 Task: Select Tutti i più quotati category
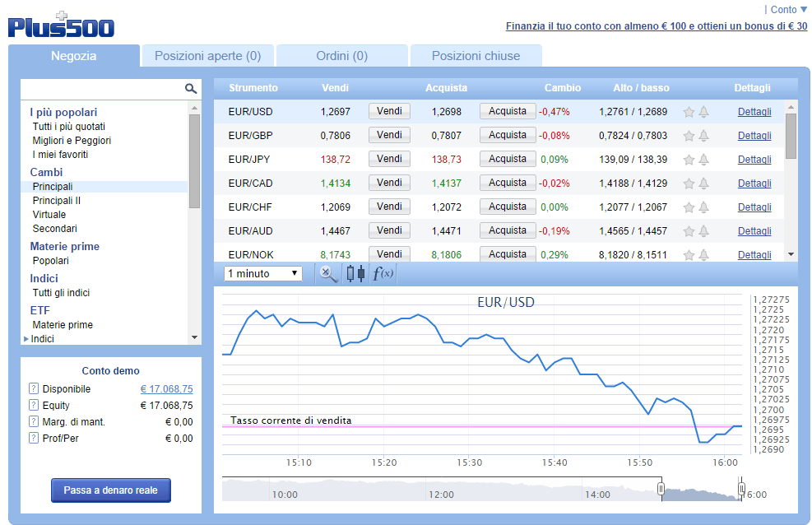point(69,127)
